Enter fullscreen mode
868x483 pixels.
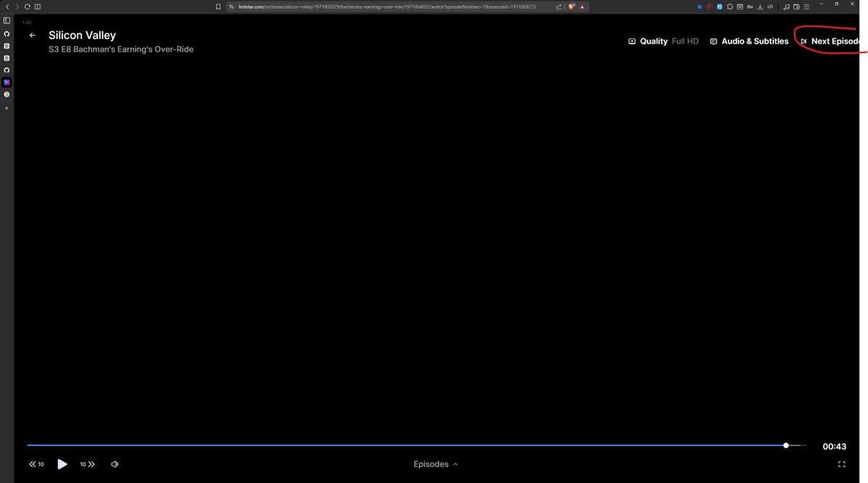(x=841, y=464)
